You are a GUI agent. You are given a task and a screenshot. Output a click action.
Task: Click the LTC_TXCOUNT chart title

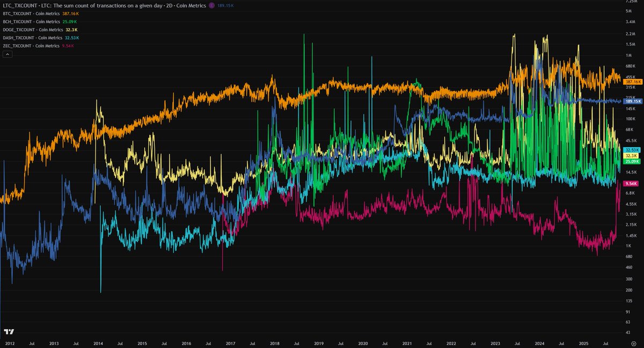click(20, 5)
